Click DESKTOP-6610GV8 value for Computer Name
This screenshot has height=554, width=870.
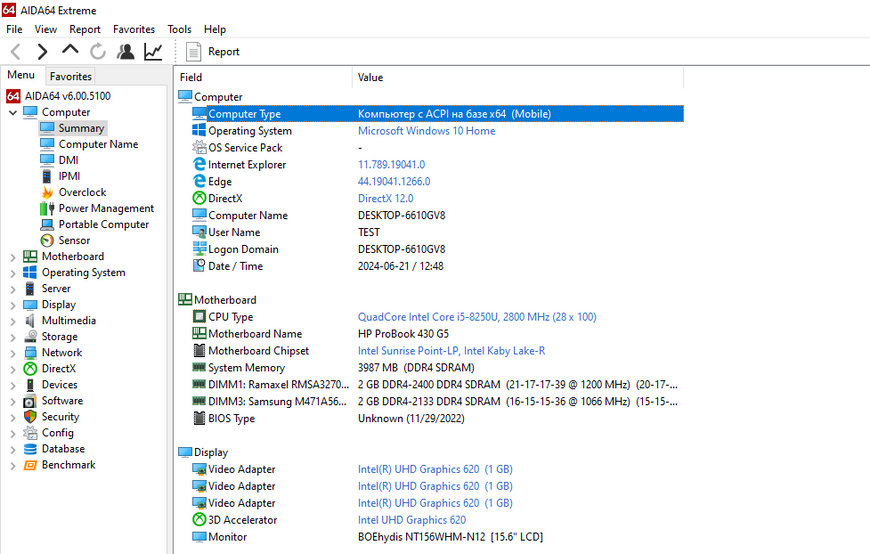[402, 215]
